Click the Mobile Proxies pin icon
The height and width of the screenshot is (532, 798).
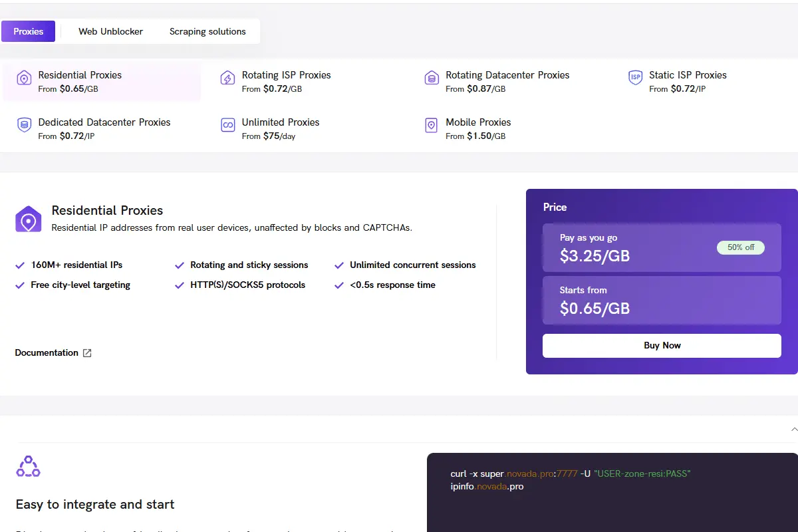[x=432, y=125]
